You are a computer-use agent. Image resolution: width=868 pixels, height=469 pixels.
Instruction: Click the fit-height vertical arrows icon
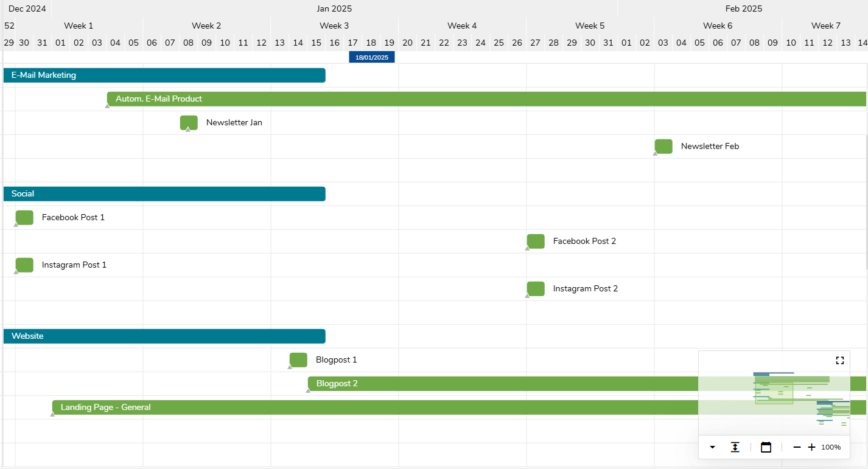tap(735, 447)
